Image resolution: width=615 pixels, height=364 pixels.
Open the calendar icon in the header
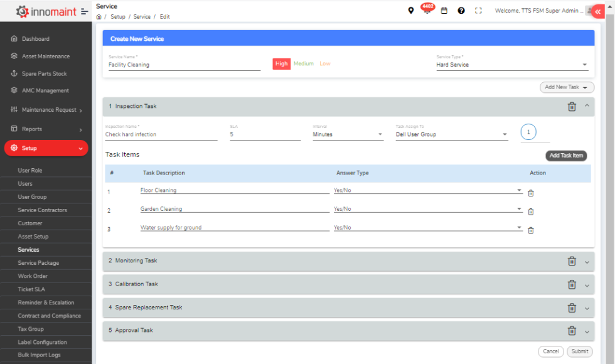(444, 11)
